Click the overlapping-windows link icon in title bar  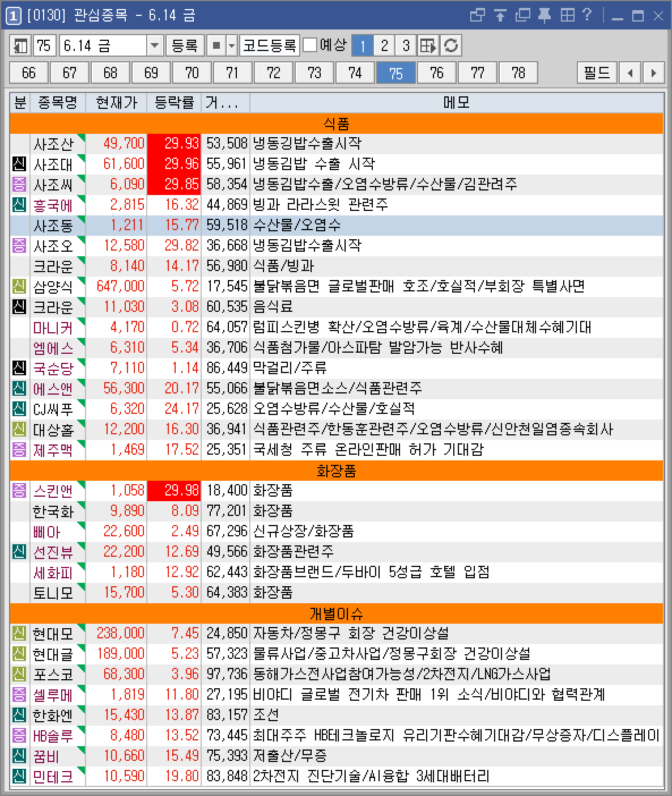tap(478, 15)
